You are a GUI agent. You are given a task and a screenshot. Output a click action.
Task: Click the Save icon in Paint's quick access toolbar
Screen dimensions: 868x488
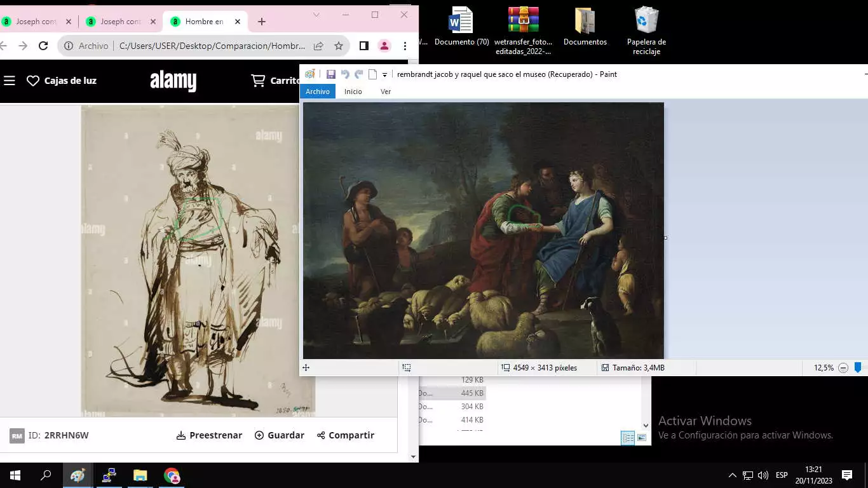click(x=331, y=74)
